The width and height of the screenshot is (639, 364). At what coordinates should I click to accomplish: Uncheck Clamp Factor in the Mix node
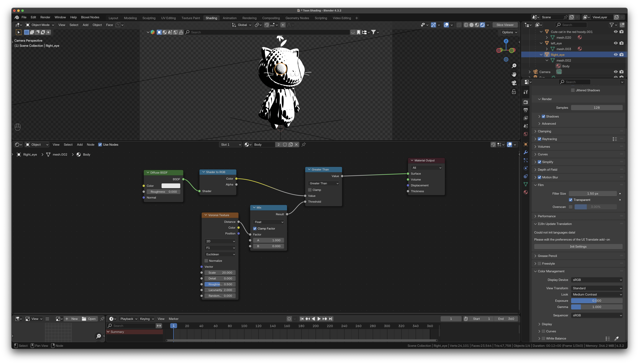coord(255,229)
